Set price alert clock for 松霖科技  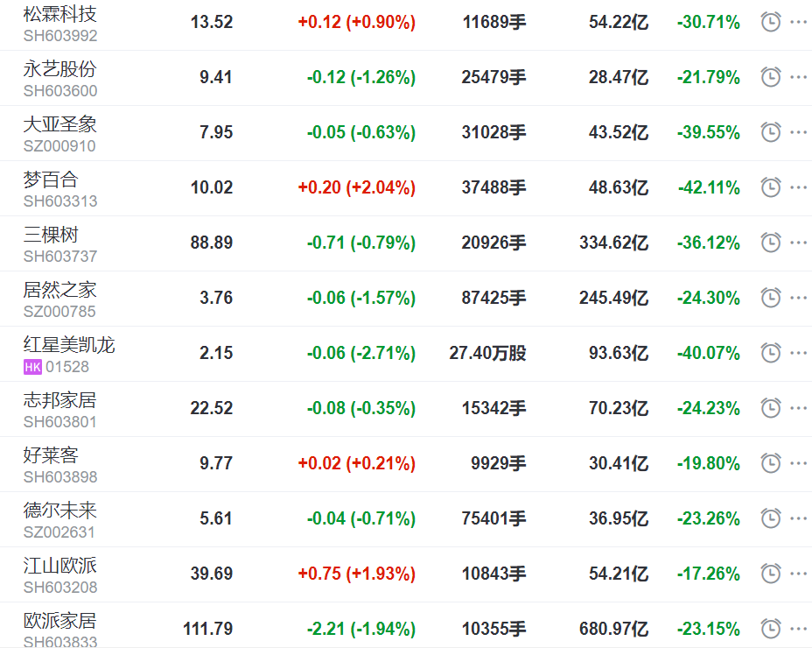coord(771,22)
